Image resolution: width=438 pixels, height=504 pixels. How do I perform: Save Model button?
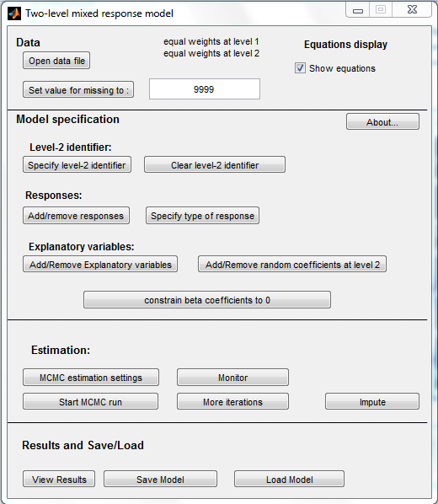click(x=160, y=480)
